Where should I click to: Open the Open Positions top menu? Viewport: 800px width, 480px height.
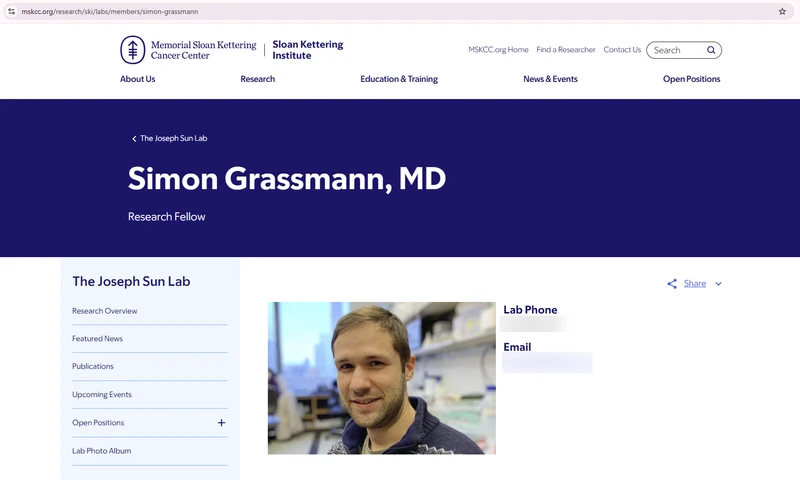(x=691, y=79)
